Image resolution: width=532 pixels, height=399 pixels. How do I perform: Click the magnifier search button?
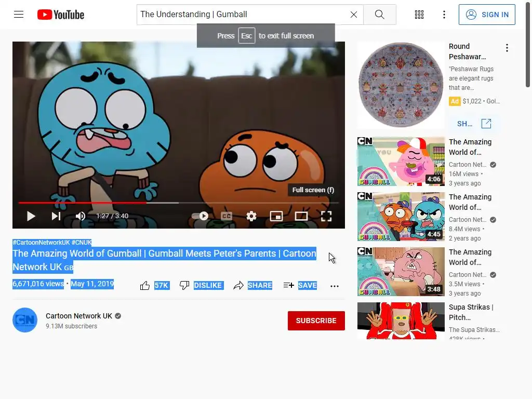(380, 15)
